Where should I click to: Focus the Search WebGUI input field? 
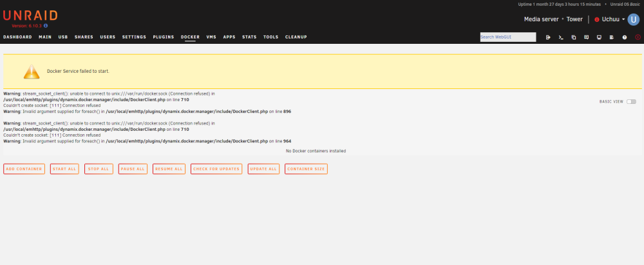click(x=508, y=37)
